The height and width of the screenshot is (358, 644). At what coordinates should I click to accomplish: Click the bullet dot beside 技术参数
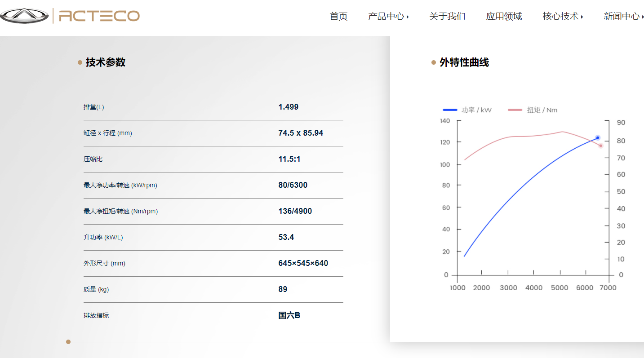pyautogui.click(x=80, y=62)
